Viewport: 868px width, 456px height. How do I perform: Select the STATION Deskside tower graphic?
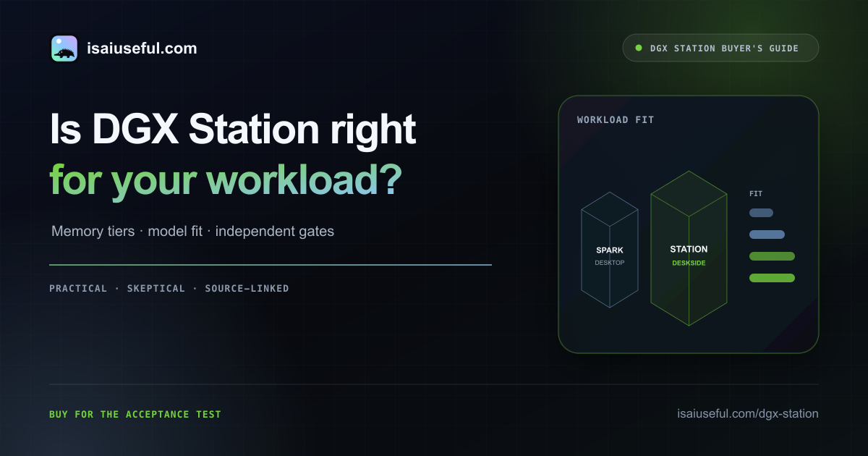pyautogui.click(x=689, y=248)
